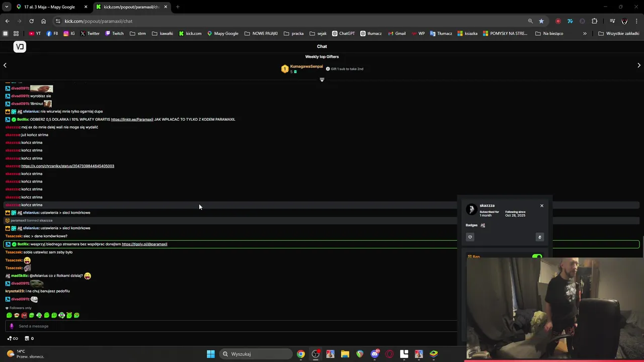This screenshot has height=362, width=644.
Task: Open File Explorer from the taskbar
Action: (345, 354)
